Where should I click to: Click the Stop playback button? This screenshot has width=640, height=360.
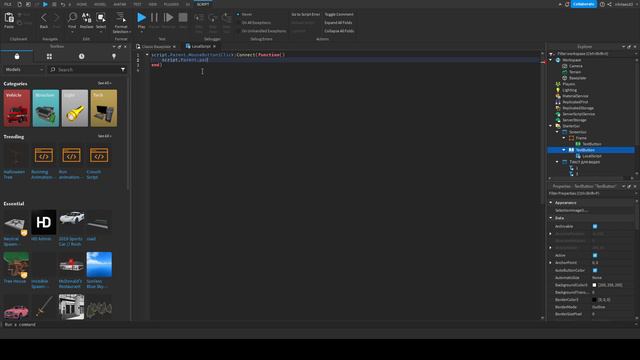click(183, 18)
